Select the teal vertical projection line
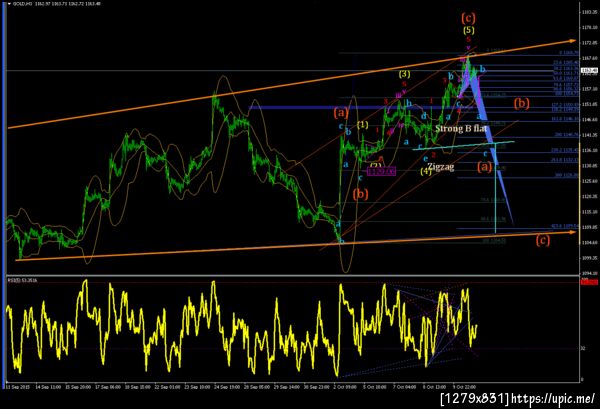600x409 pixels. (x=496, y=187)
